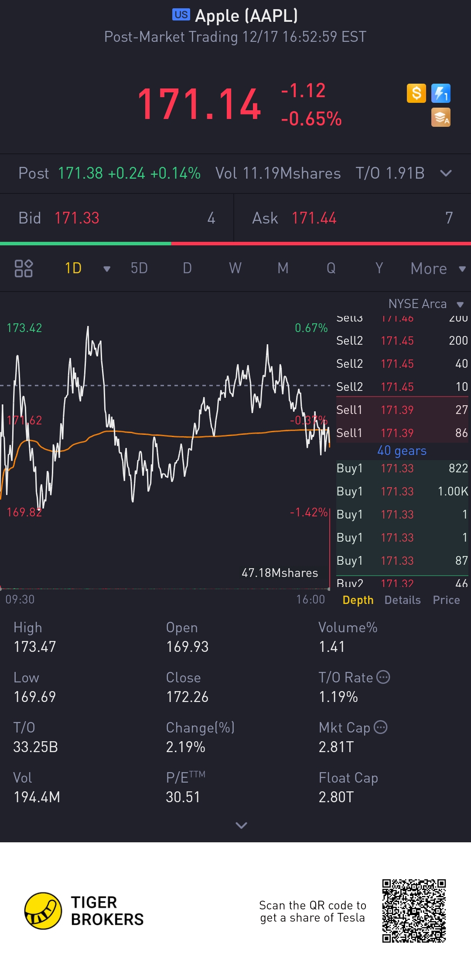Viewport: 471px width, 980px height.
Task: Tap the blue lightning quick-trade icon
Action: (440, 93)
